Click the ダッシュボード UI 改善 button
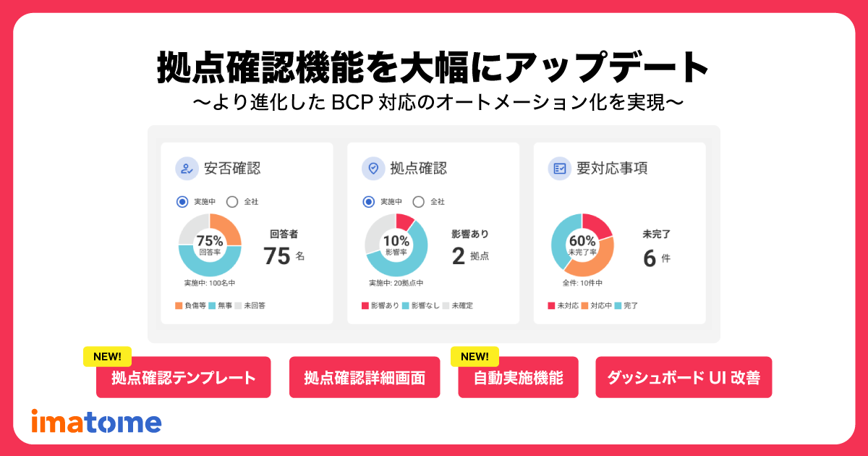Viewport: 868px width, 456px height. (x=684, y=377)
